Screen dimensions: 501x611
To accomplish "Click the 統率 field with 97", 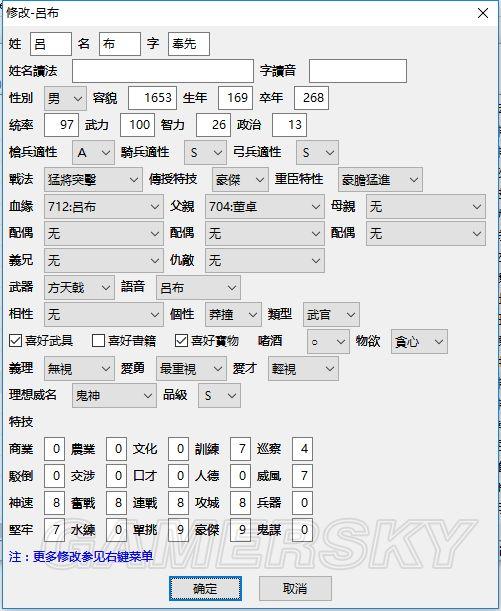I will click(x=62, y=125).
